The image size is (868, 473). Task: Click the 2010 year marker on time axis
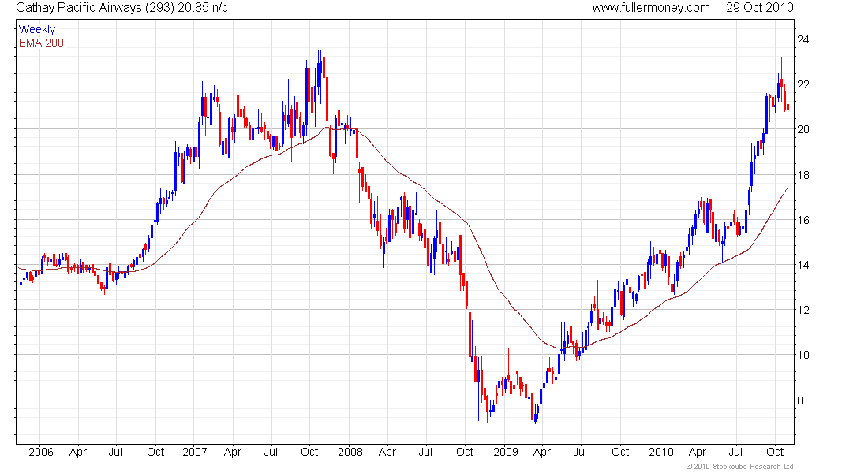click(661, 452)
